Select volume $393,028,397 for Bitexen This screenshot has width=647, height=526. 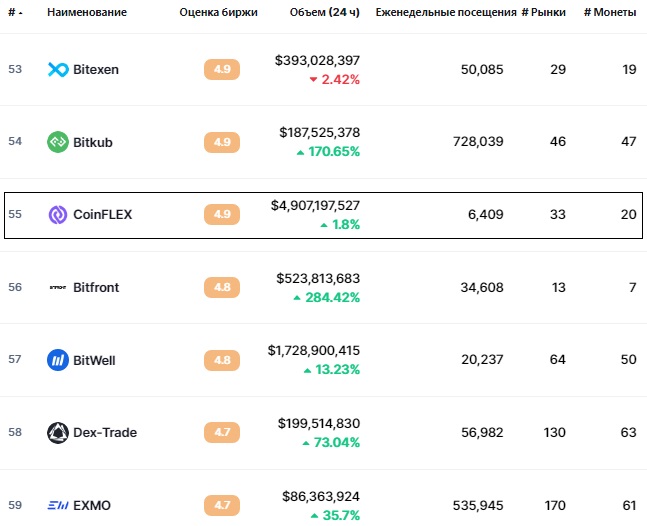pyautogui.click(x=317, y=61)
